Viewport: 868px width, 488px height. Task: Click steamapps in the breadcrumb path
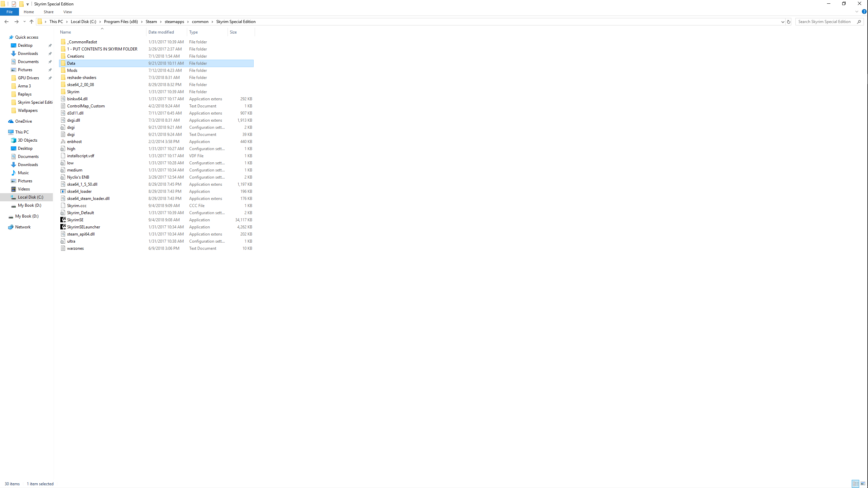pos(174,22)
